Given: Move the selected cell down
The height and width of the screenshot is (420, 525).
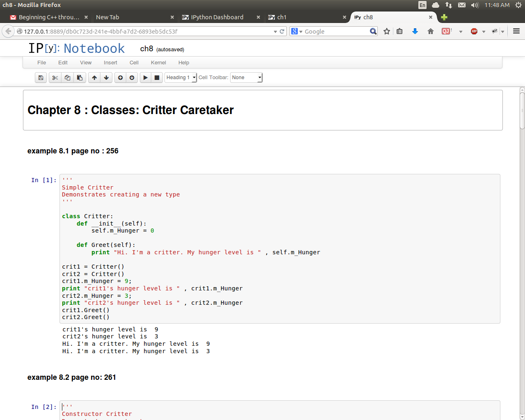Looking at the screenshot, I should [106, 78].
